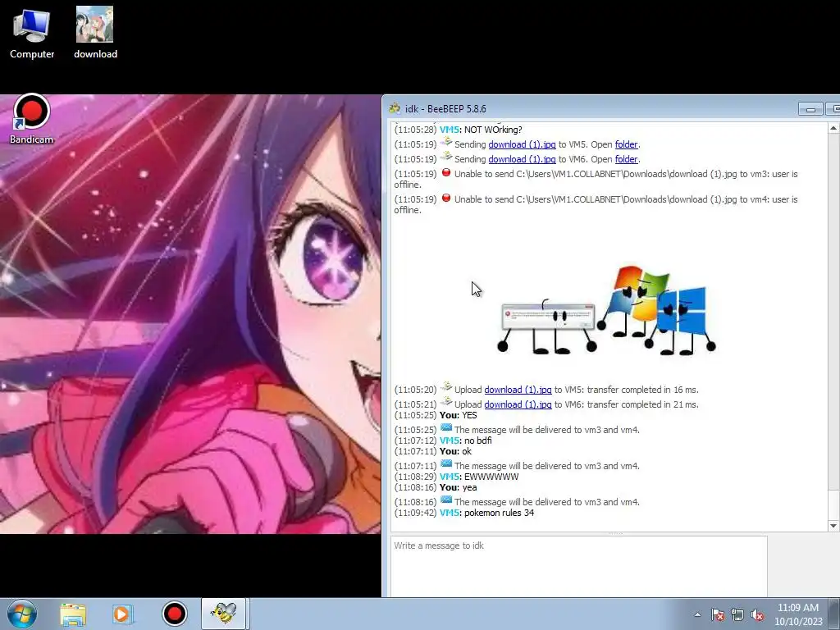Open folder link in VM5 sending line

(x=626, y=144)
